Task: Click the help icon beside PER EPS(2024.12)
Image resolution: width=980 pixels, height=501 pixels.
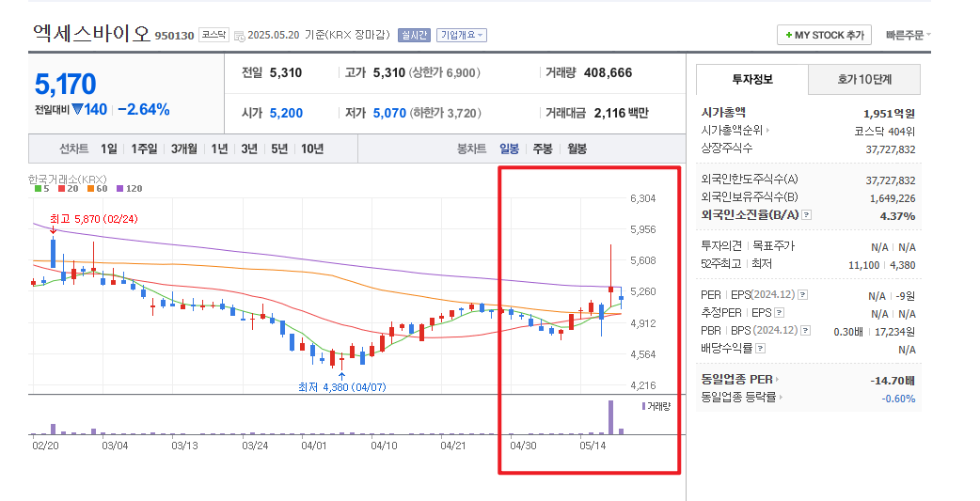Action: 802,295
